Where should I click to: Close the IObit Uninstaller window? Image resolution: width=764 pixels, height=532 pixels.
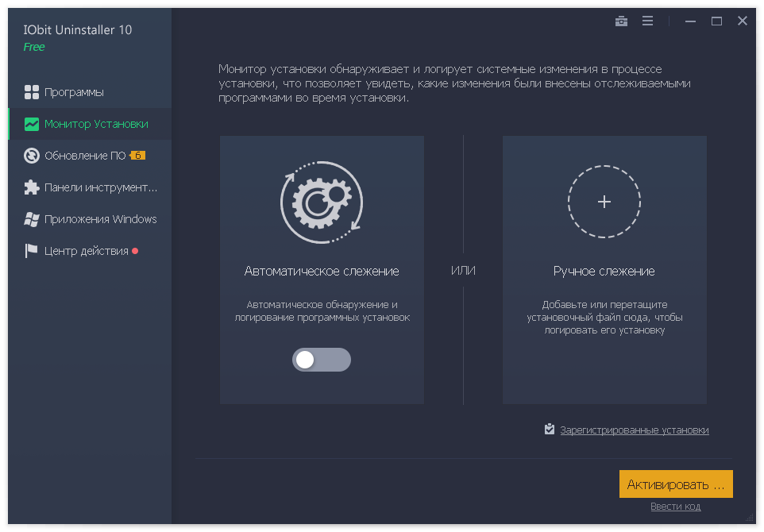pyautogui.click(x=742, y=21)
